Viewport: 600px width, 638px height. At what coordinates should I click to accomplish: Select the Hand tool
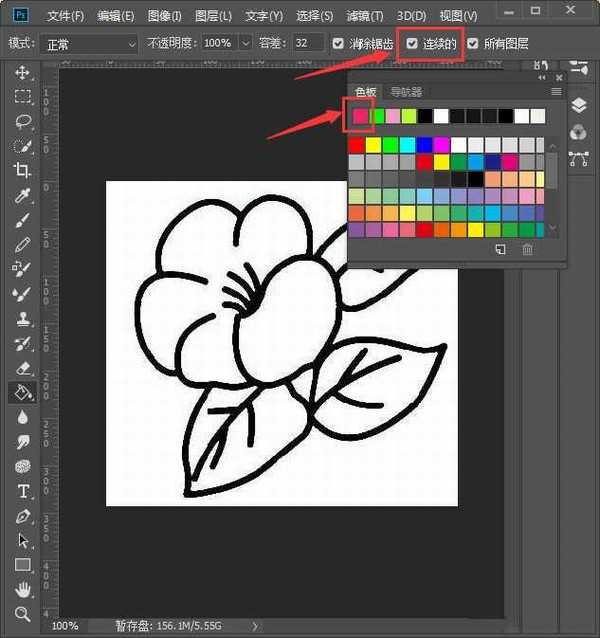click(x=22, y=589)
